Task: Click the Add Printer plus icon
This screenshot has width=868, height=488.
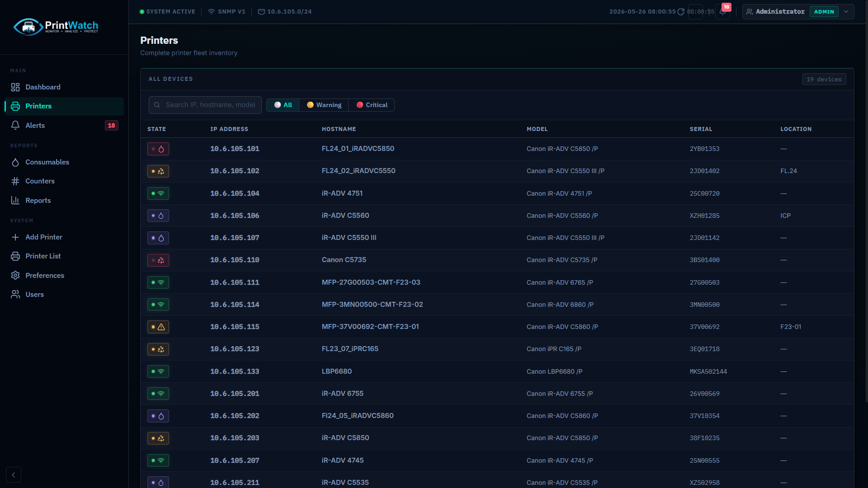Action: (15, 237)
